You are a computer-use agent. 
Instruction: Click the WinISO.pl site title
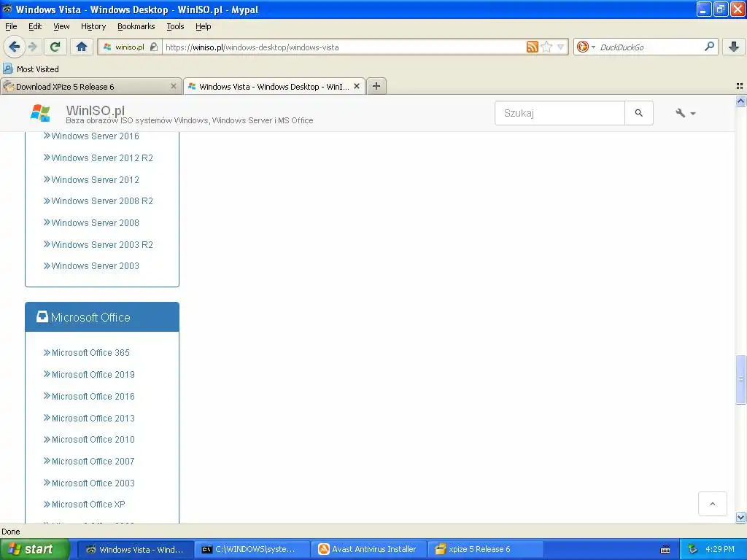tap(95, 110)
